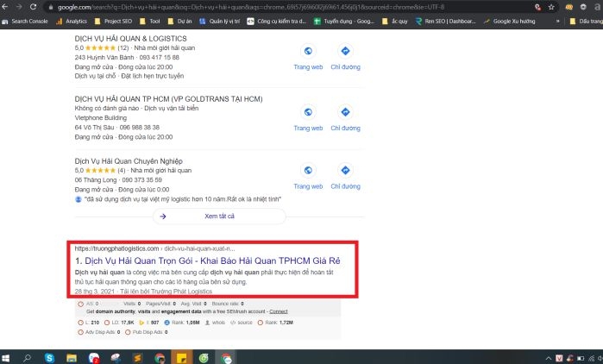
Task: Open the Tuyển dụng Google Sheets bookmark
Action: [344, 22]
